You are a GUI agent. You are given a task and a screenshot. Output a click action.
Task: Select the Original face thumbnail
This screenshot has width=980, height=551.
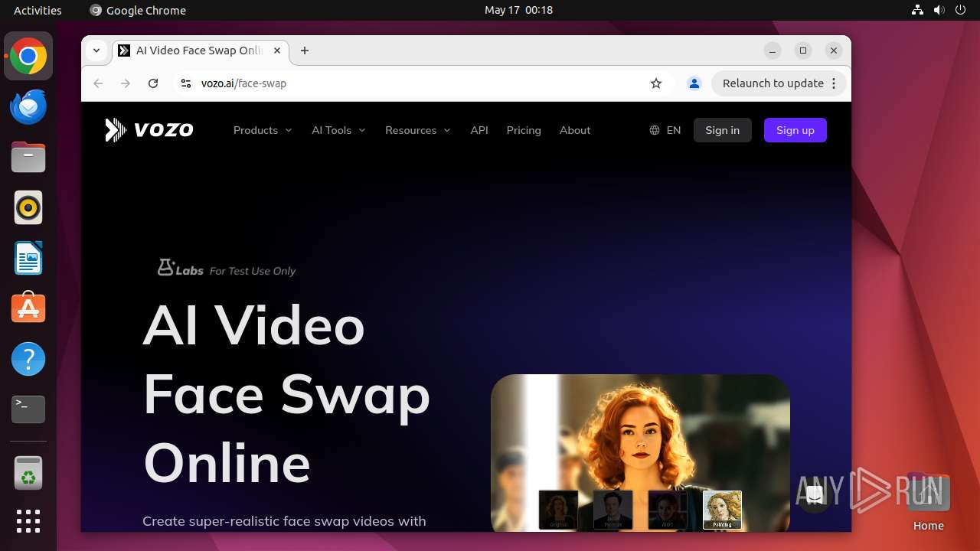click(x=558, y=510)
